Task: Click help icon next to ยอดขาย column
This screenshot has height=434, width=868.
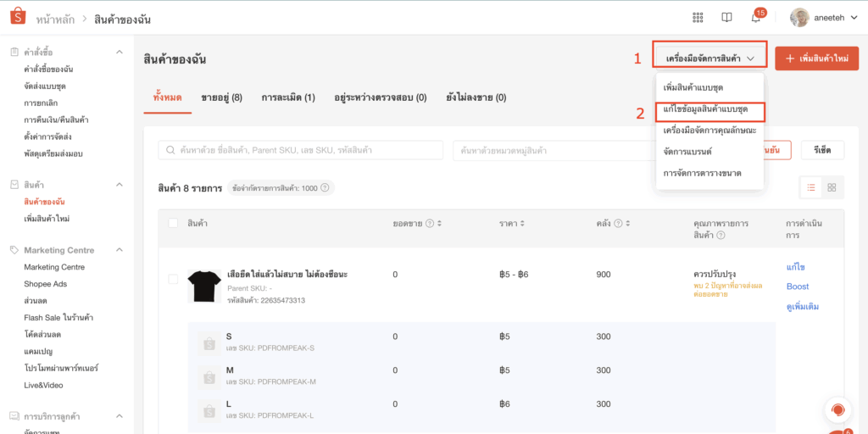Action: [430, 224]
